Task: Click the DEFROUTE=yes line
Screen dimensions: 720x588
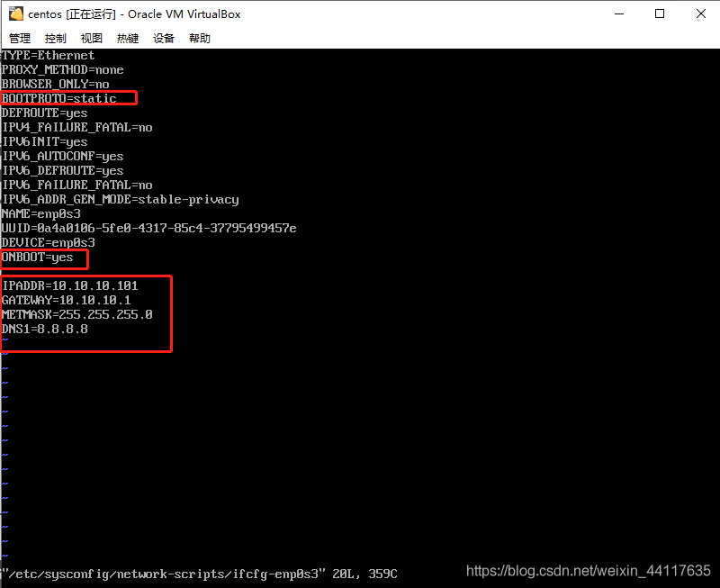Action: pyautogui.click(x=44, y=113)
